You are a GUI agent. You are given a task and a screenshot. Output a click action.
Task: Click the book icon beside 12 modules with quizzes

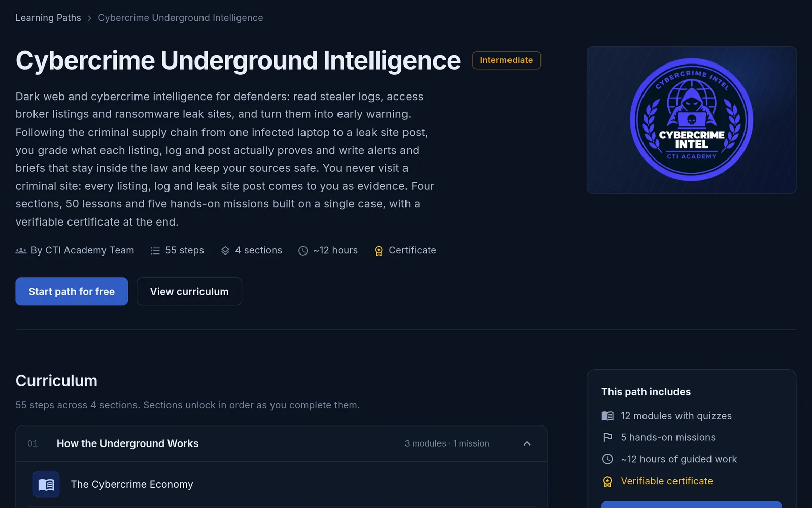pos(607,416)
